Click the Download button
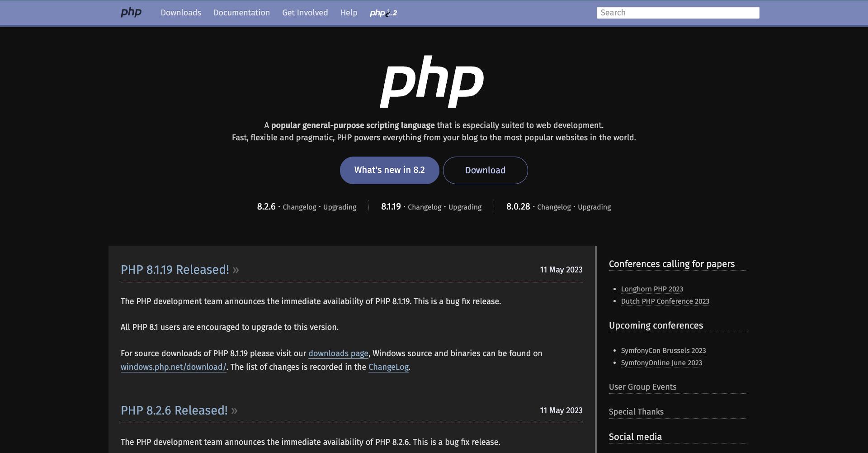This screenshot has width=868, height=453. (x=485, y=170)
